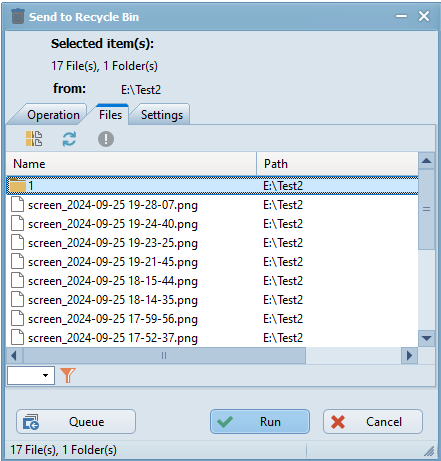441x461 pixels.
Task: Refresh the file list with blue arrows icon
Action: [x=69, y=139]
